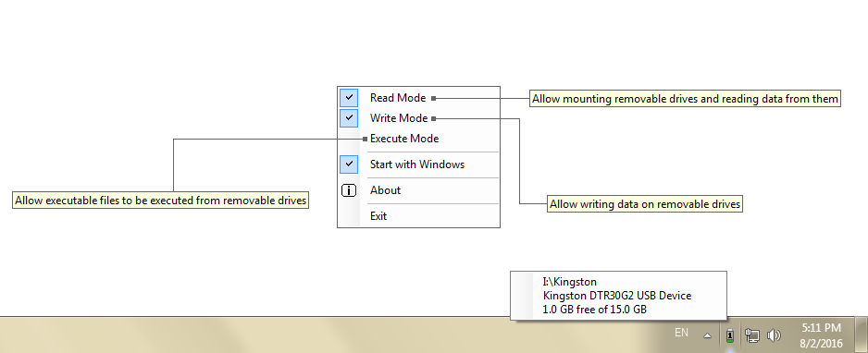Click the 1.0 GB free of 15.0 GB text
868x353 pixels.
coord(594,310)
